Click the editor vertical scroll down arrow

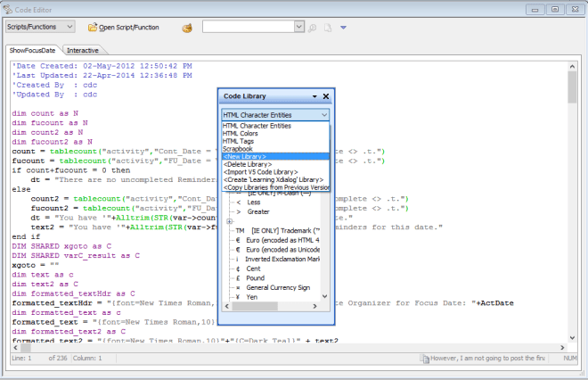coord(572,337)
